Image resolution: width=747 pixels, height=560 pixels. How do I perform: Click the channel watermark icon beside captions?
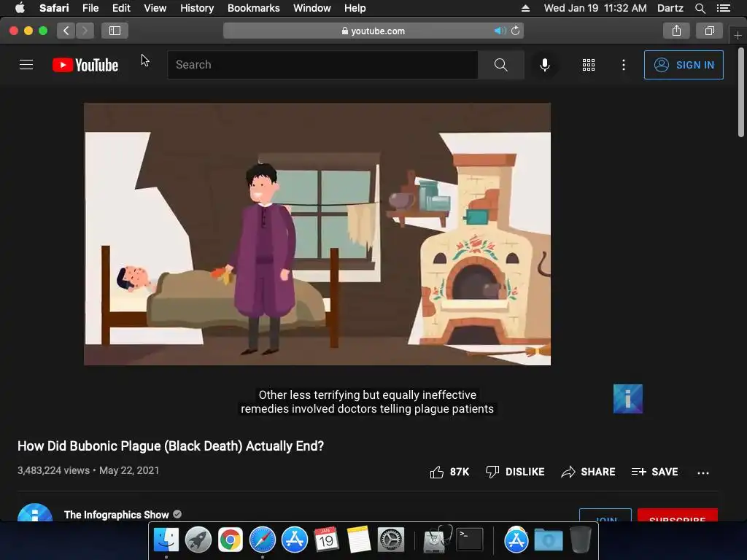pos(628,399)
